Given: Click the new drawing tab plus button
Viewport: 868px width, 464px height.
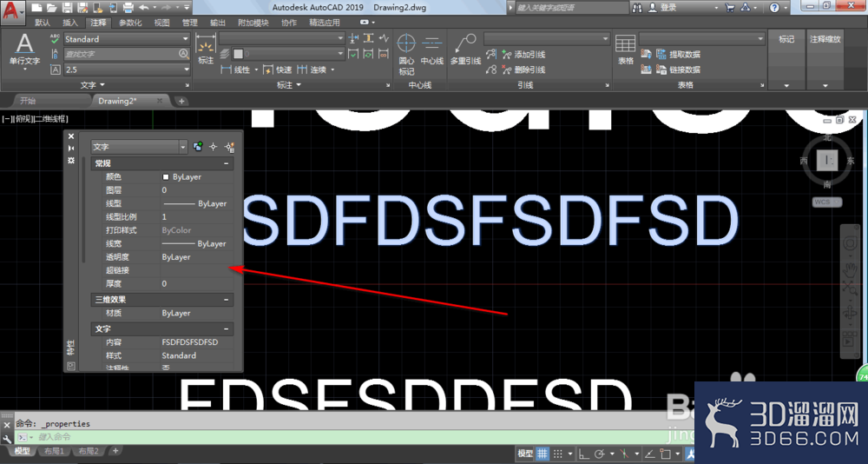Looking at the screenshot, I should click(x=181, y=101).
